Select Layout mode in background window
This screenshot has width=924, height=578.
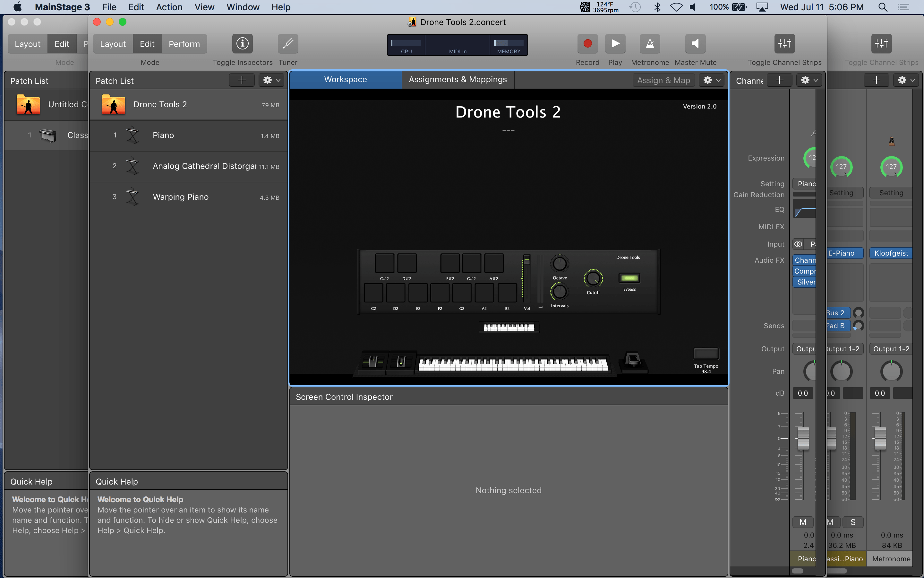click(28, 44)
